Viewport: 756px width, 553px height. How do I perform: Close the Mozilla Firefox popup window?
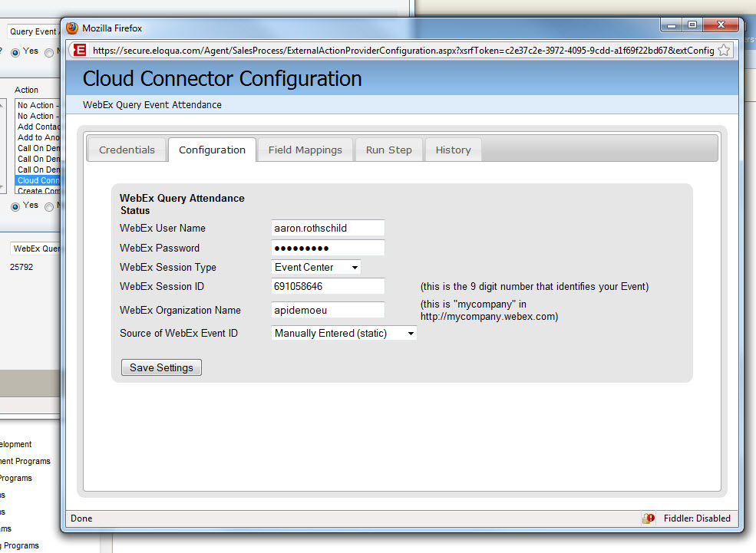721,25
